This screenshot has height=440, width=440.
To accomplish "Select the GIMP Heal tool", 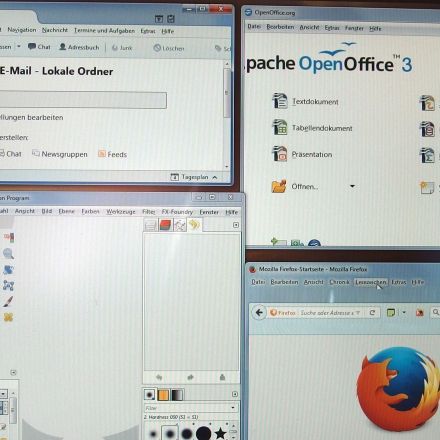I will pos(8,317).
